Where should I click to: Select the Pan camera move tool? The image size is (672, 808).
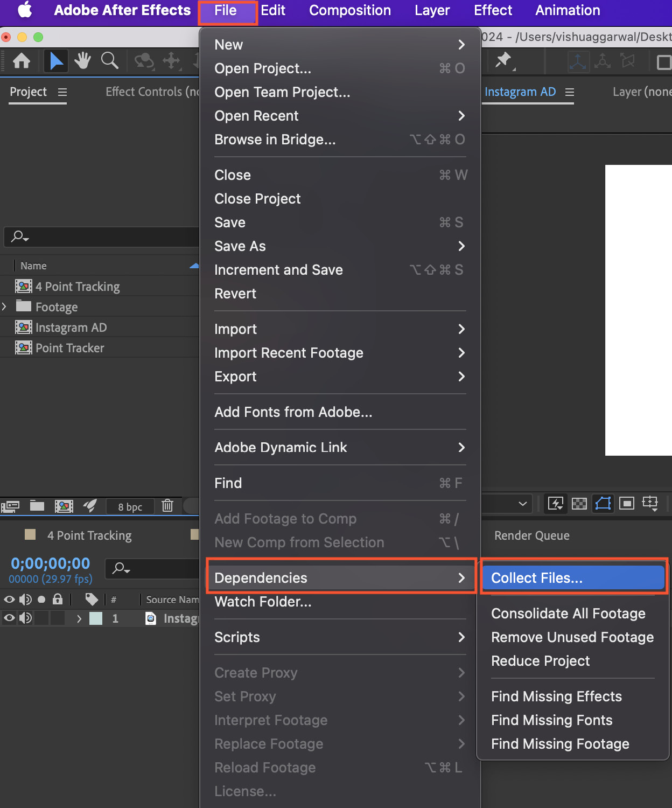click(x=171, y=61)
